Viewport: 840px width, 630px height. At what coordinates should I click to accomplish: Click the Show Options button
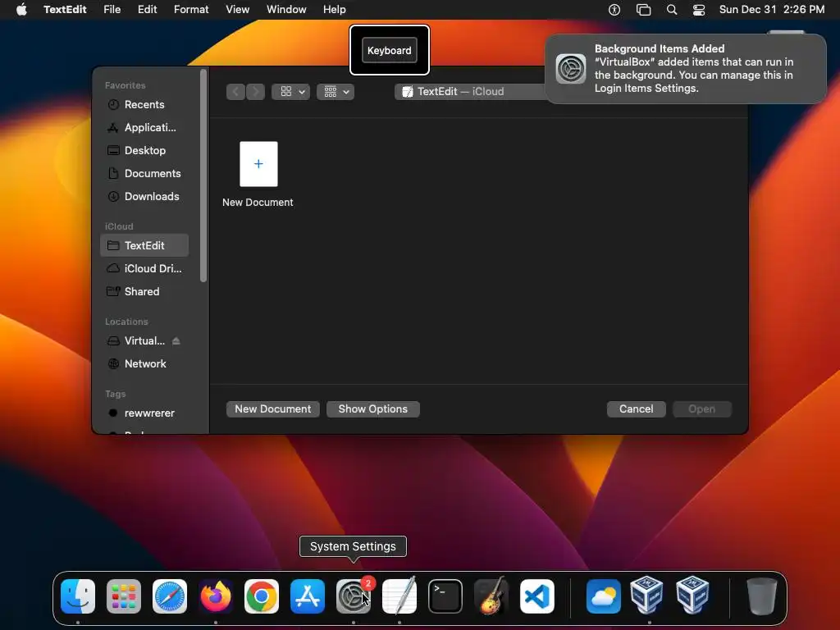(x=373, y=409)
